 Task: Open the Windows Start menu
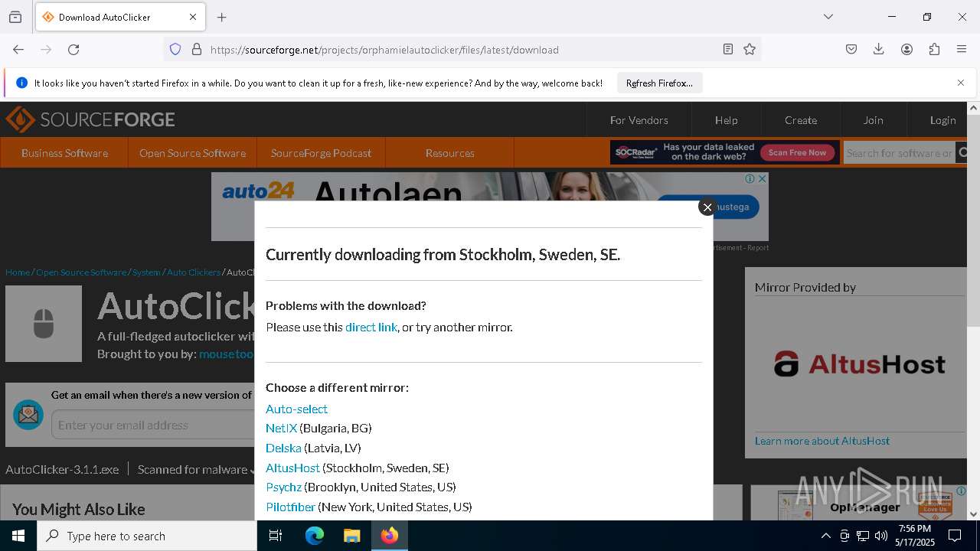pyautogui.click(x=18, y=536)
